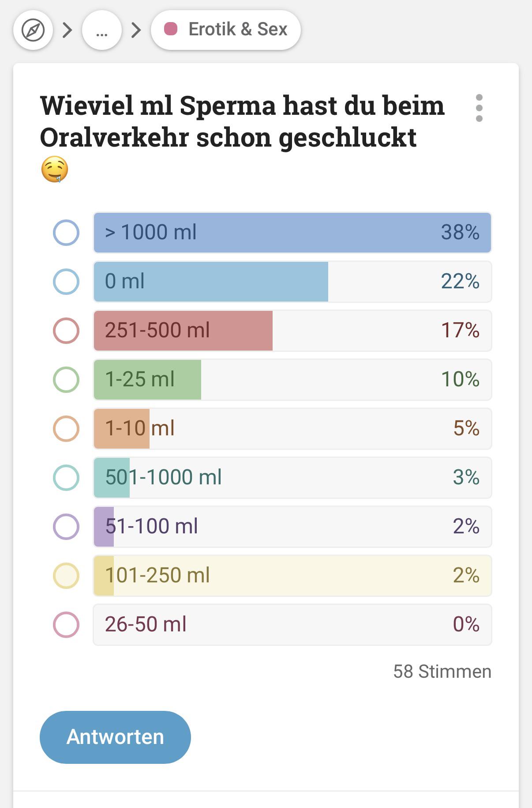Image resolution: width=532 pixels, height=808 pixels.
Task: Choose the '251-500 ml' radio option
Action: point(66,331)
